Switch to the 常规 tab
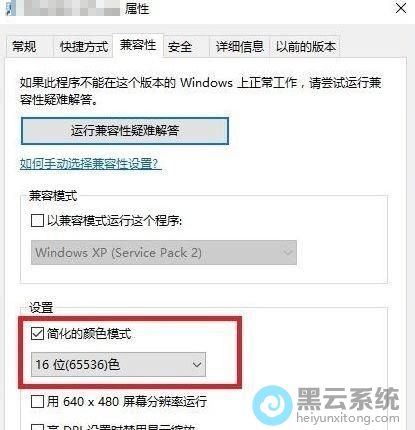This screenshot has width=415, height=430. [25, 46]
